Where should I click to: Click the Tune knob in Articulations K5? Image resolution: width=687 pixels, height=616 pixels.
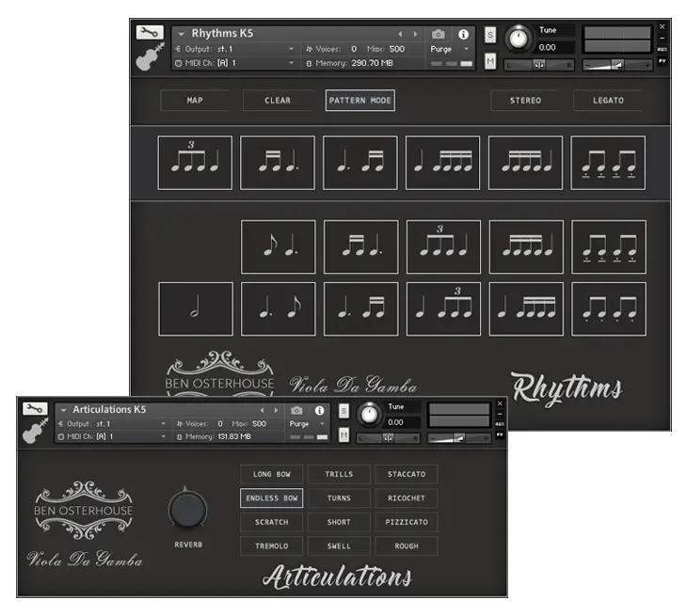point(369,414)
